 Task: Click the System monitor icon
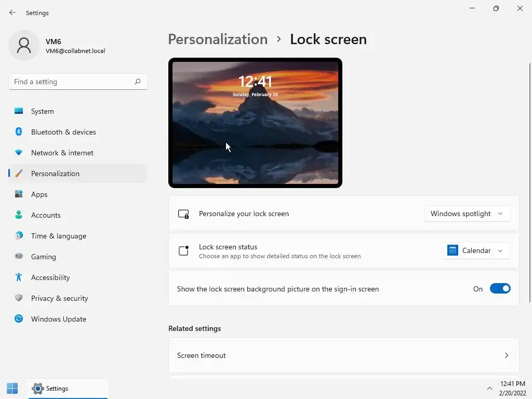click(19, 111)
